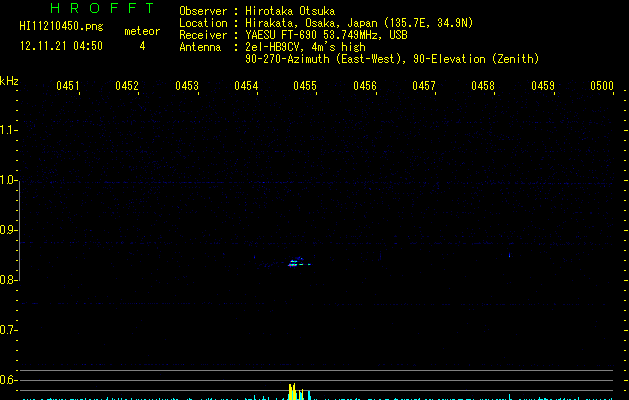This screenshot has height=400, width=629.
Task: Select the file name HI11210450.png
Action: pyautogui.click(x=61, y=26)
